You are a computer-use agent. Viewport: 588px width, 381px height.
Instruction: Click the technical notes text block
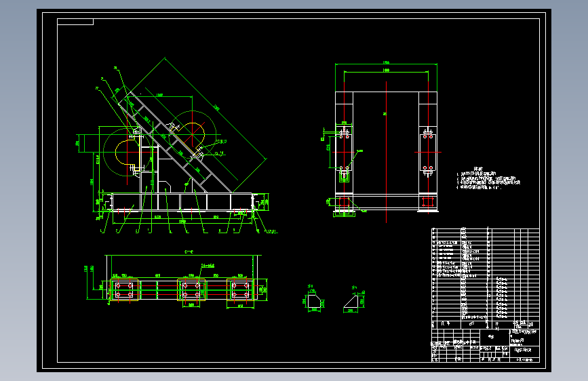(488, 178)
